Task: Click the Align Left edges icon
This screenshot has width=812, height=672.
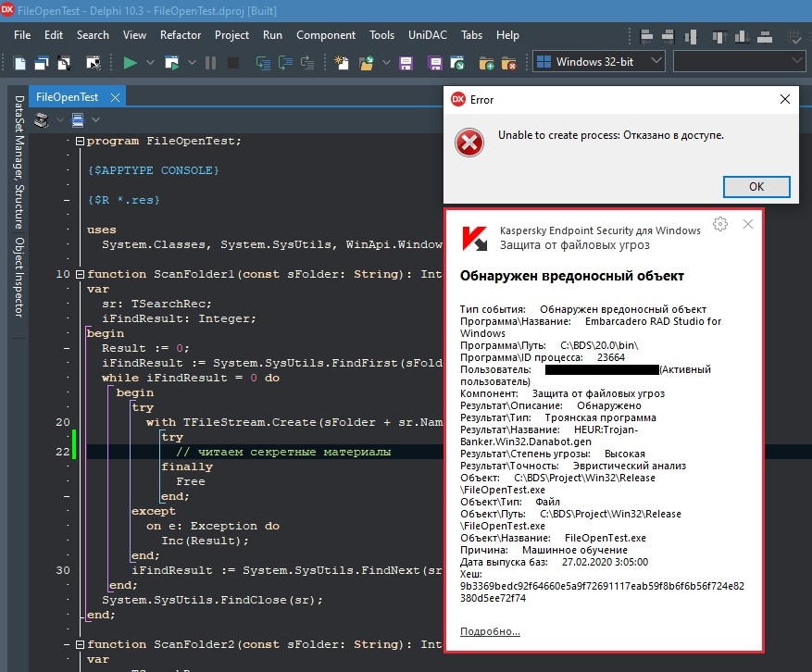Action: (646, 36)
